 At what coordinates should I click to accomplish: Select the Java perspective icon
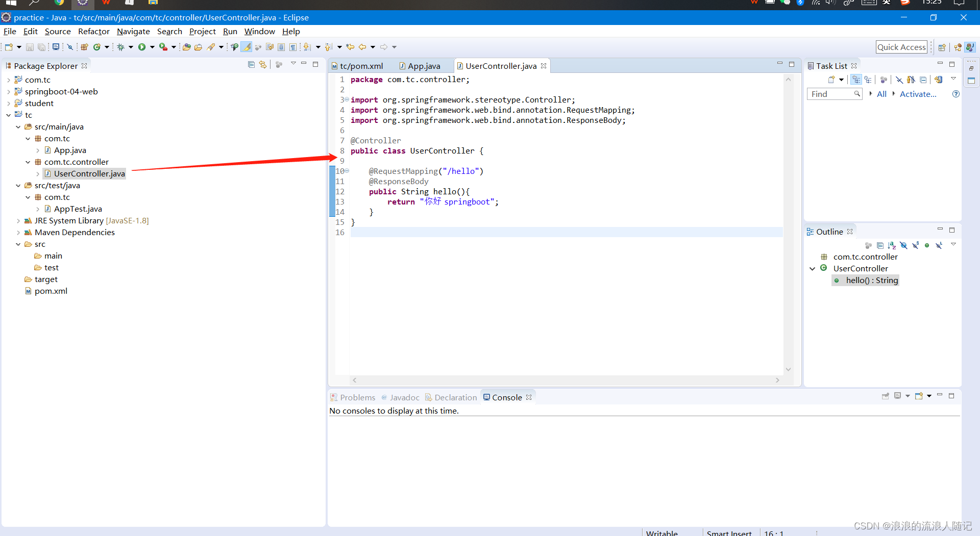coord(970,47)
